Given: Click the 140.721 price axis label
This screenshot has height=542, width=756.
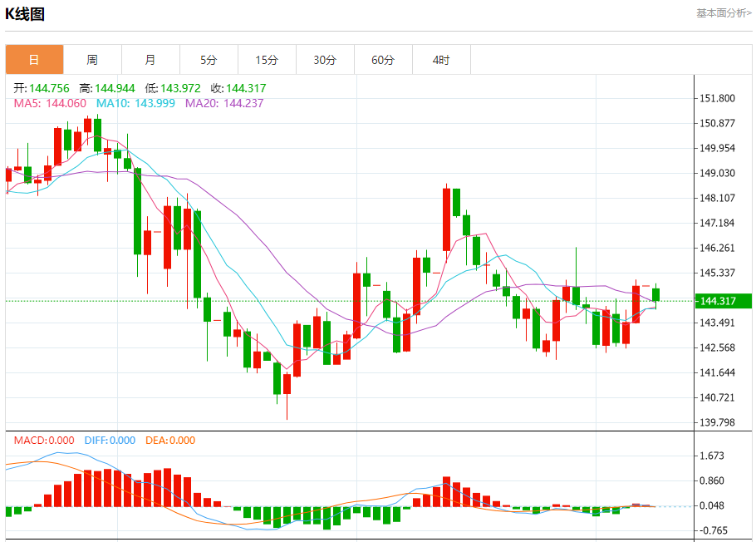Looking at the screenshot, I should click(x=718, y=397).
